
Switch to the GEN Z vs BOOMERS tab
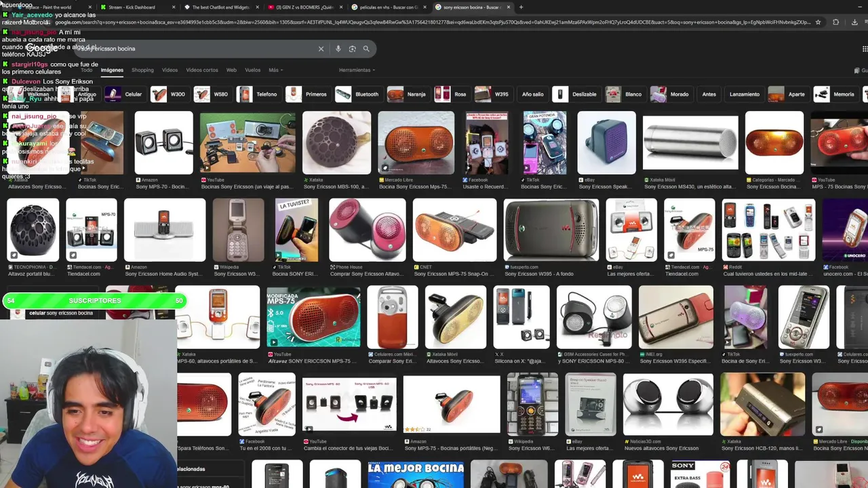(x=304, y=7)
